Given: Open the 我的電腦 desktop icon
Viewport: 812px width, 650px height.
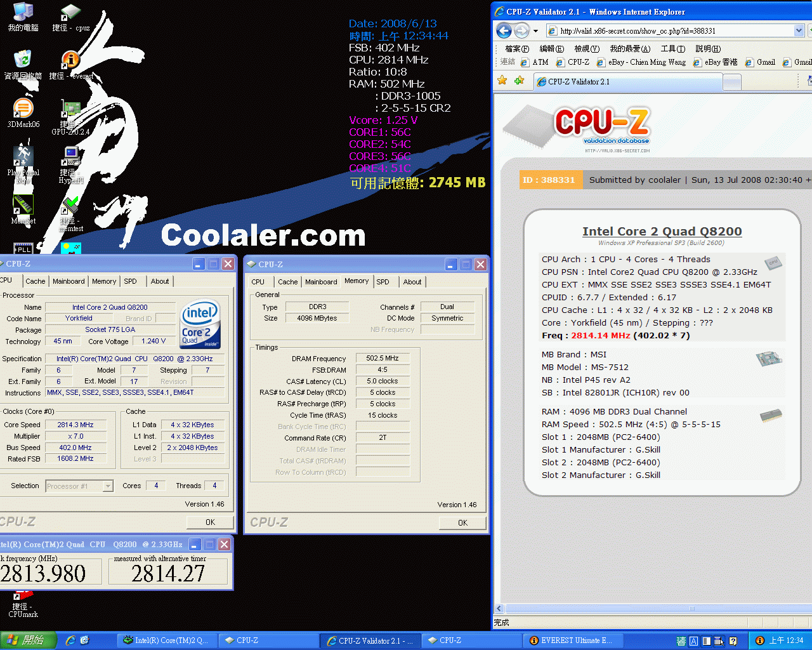Looking at the screenshot, I should (x=23, y=17).
